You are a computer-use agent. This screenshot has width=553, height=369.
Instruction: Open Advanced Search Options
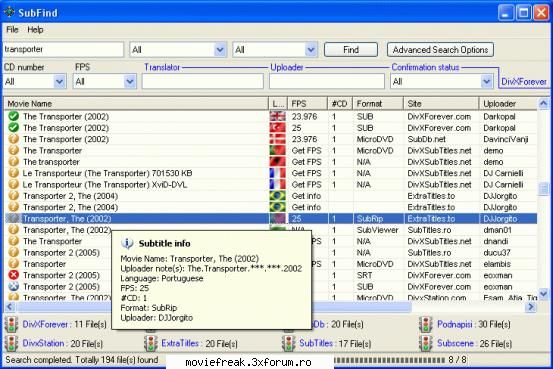click(x=440, y=50)
